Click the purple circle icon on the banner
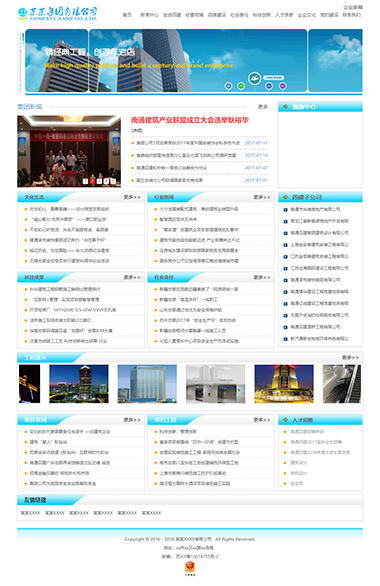380x586 pixels. tap(283, 86)
